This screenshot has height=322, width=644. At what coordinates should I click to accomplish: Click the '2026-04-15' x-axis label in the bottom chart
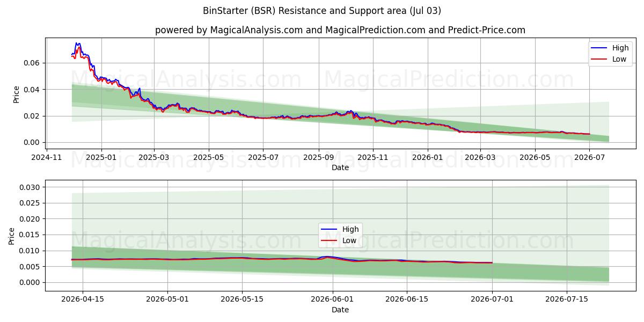[83, 299]
